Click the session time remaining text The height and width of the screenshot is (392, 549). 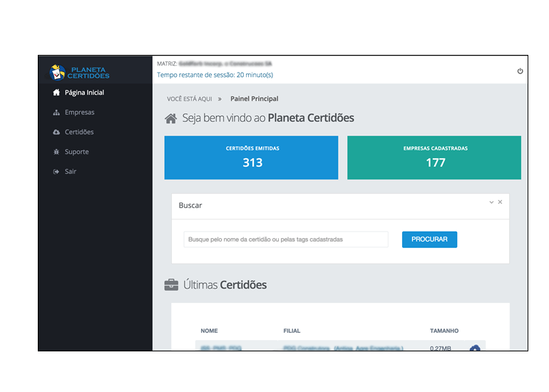(215, 75)
